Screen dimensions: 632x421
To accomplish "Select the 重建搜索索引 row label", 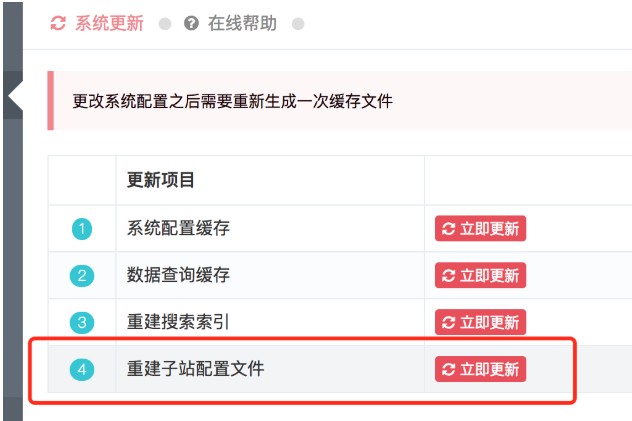I will (x=178, y=322).
